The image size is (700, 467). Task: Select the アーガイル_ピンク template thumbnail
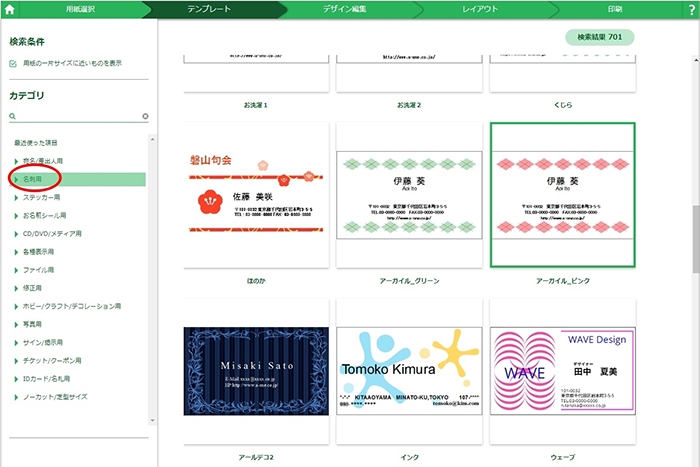tap(562, 195)
